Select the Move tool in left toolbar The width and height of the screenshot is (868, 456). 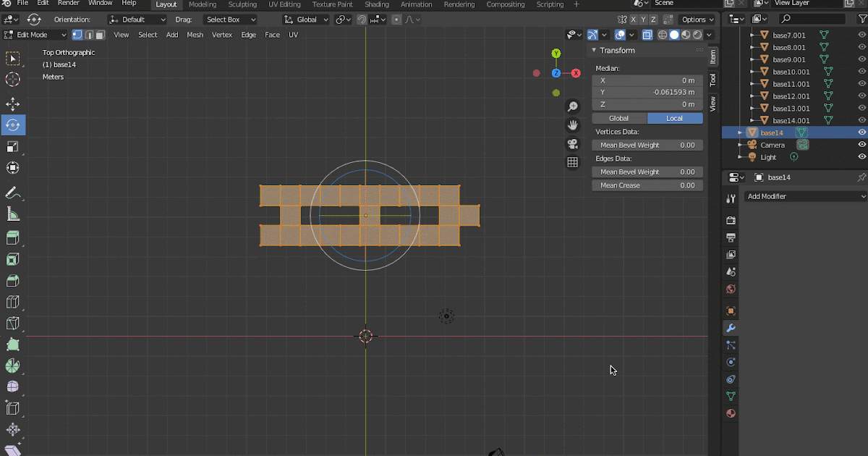(x=12, y=104)
